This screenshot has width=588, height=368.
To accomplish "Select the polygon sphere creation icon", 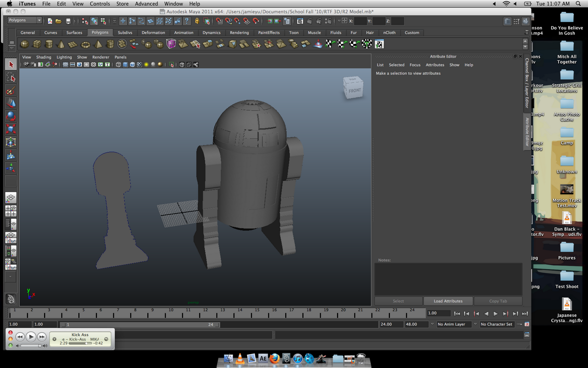I will 24,44.
